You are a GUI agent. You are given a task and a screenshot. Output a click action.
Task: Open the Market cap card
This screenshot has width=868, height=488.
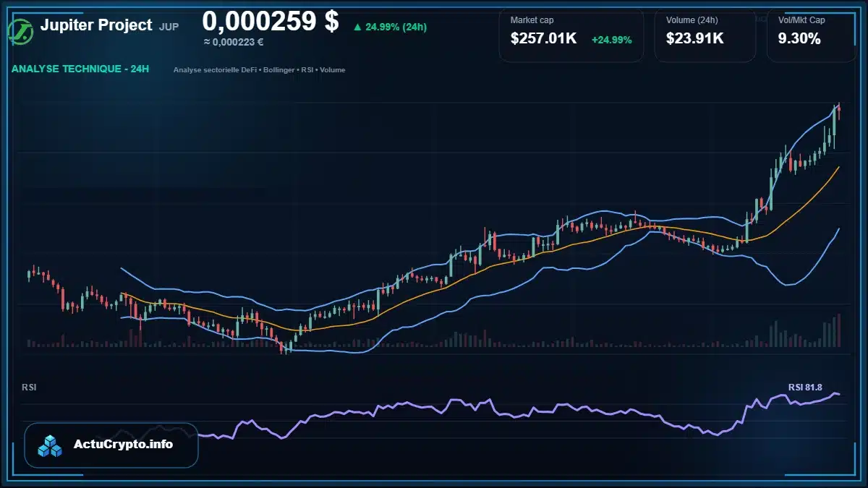(571, 35)
